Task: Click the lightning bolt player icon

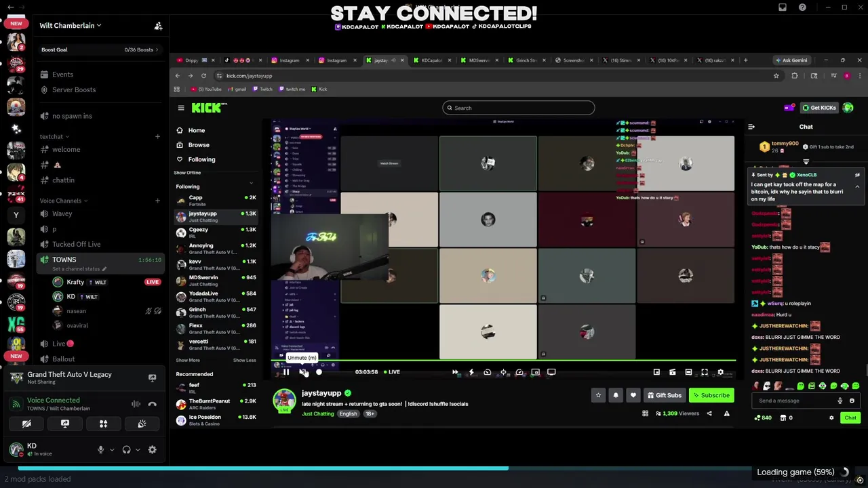Action: (471, 372)
